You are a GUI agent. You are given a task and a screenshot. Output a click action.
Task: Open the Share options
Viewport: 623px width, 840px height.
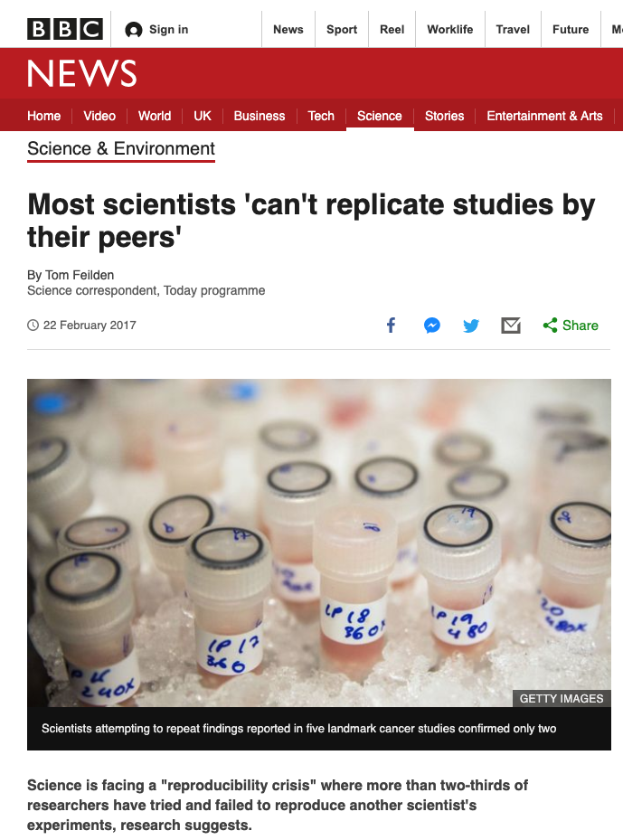tap(571, 326)
